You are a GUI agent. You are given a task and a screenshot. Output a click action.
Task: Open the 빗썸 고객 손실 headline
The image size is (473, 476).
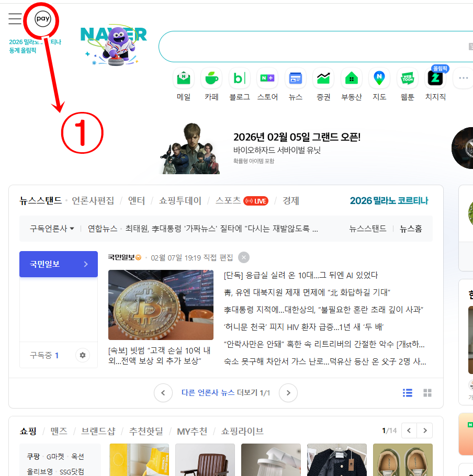(160, 356)
